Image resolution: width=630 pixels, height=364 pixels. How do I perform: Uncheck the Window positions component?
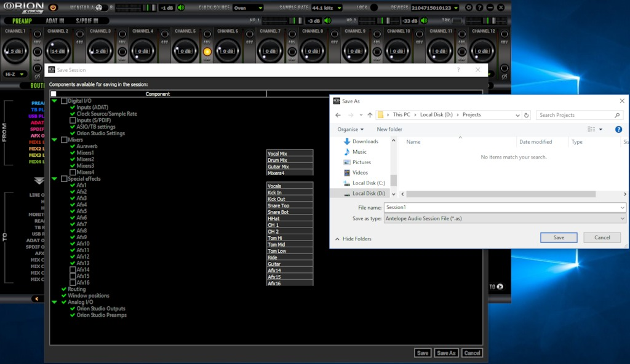(64, 295)
